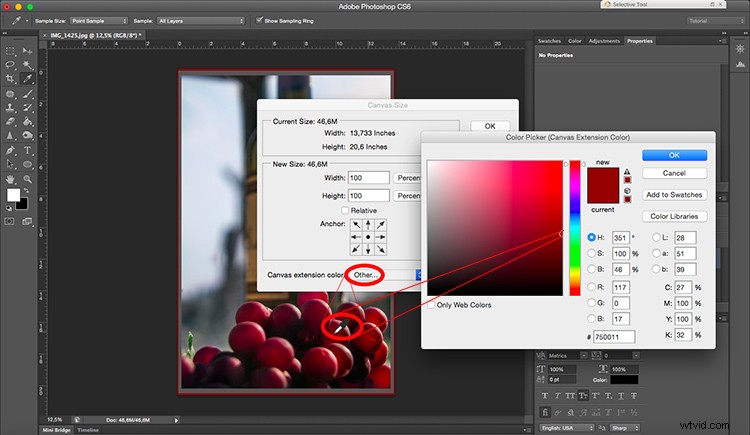Swap foreground and background colors
The image size is (750, 435).
[x=27, y=190]
